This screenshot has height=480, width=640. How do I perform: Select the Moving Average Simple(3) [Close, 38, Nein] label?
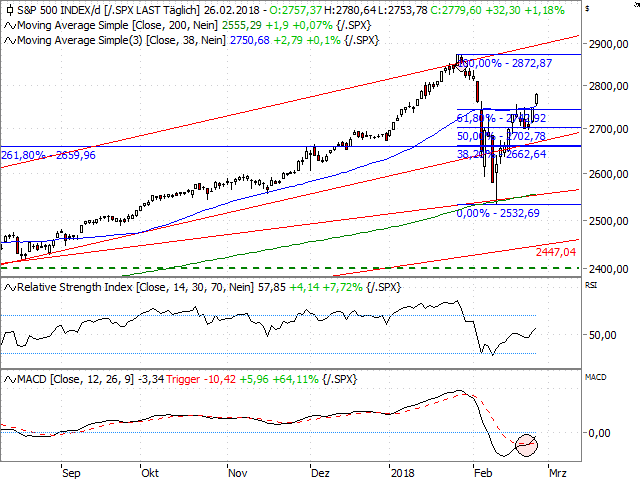tap(121, 41)
